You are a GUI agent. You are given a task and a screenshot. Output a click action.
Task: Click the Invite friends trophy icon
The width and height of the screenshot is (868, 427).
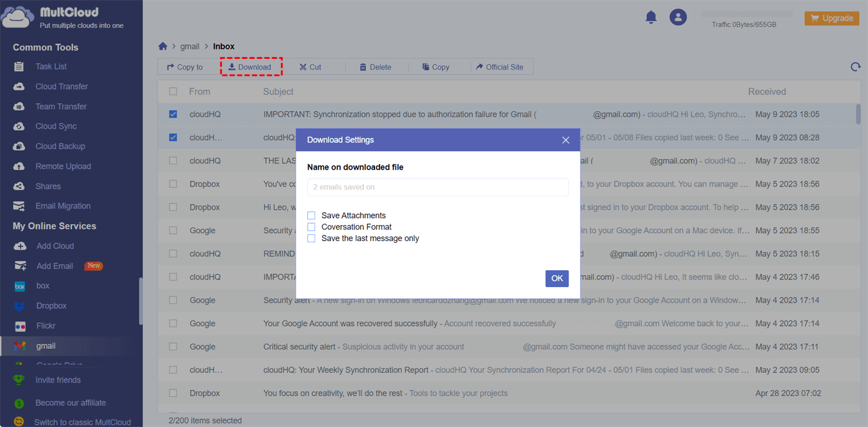(19, 380)
